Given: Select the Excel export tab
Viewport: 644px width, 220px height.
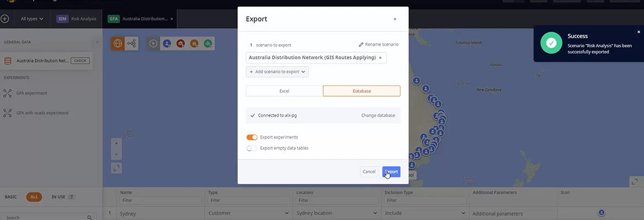Looking at the screenshot, I should 284,91.
